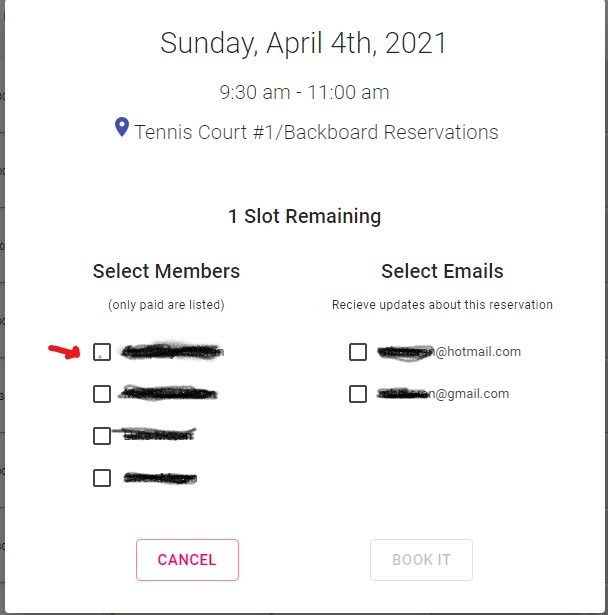Screen dimensions: 608x615
Task: Click Tennis Court #1/Backboard Reservations location text
Action: tap(317, 132)
